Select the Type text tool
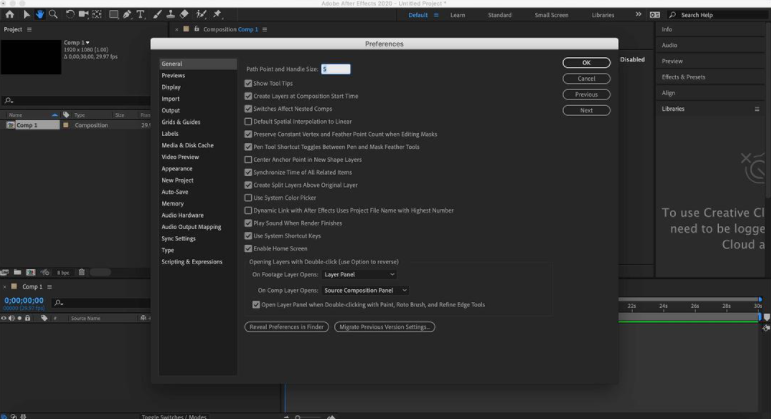771x419 pixels. [141, 14]
